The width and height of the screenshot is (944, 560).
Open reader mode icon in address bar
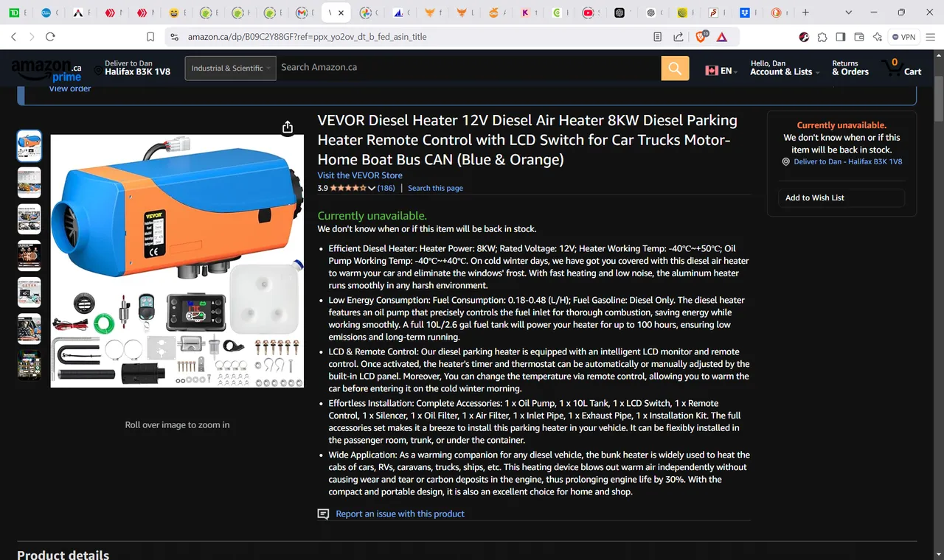click(658, 37)
